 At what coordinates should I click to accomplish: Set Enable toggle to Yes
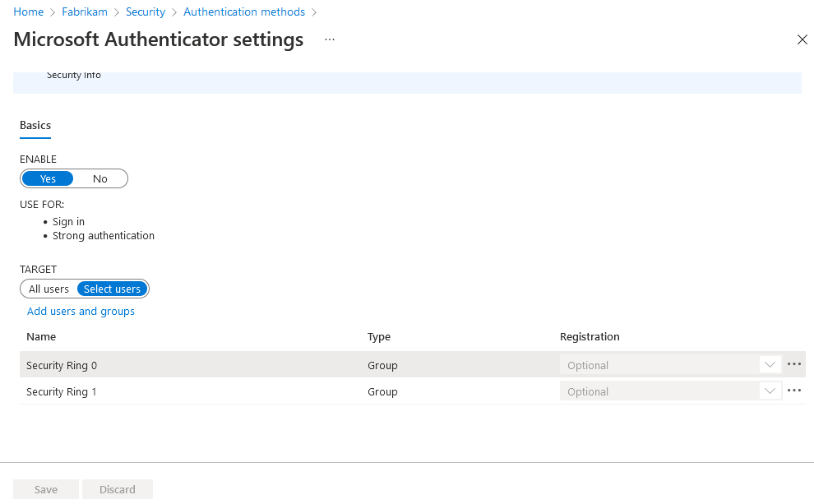click(x=48, y=178)
